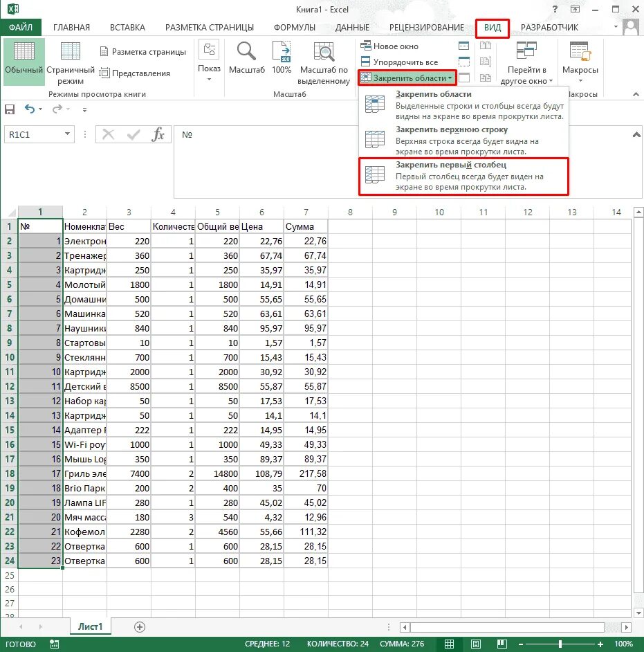
Task: Click the Synchronous Scrolling icon
Action: tap(486, 62)
